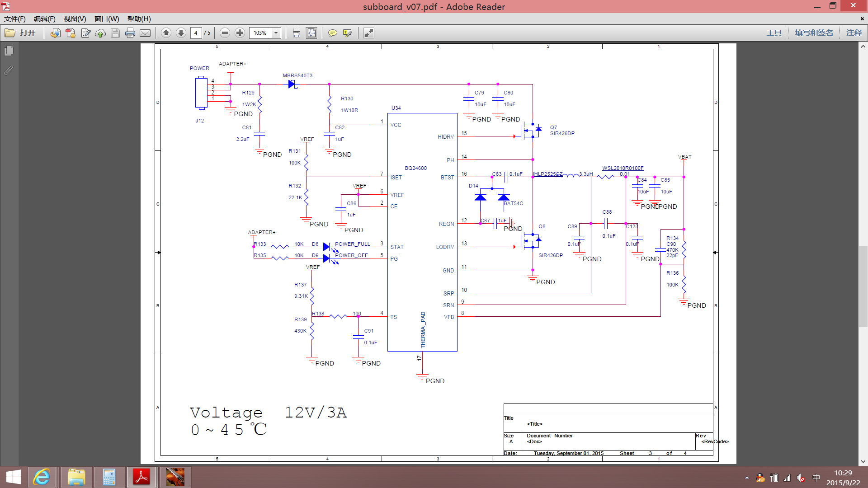Select the highlight text tool
The image size is (868, 488).
point(347,33)
